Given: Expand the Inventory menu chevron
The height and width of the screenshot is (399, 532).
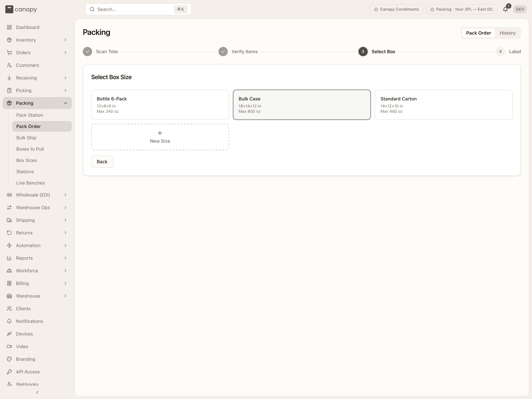Looking at the screenshot, I should [x=65, y=40].
